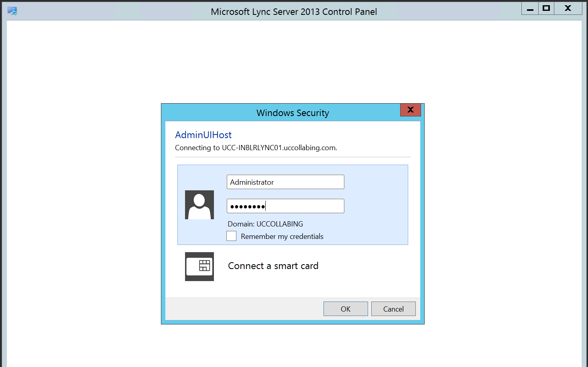Click the Connecting to UCC-INBLRLYNC01 text

coord(256,148)
